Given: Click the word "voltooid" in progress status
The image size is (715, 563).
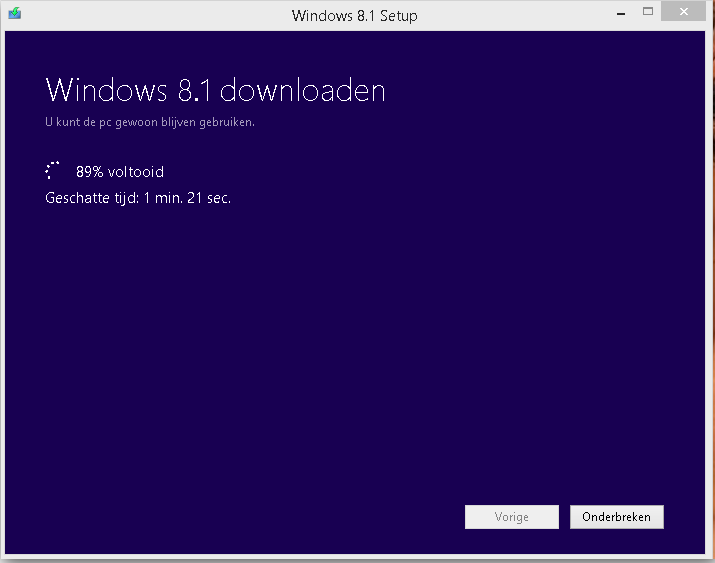Looking at the screenshot, I should click(136, 172).
